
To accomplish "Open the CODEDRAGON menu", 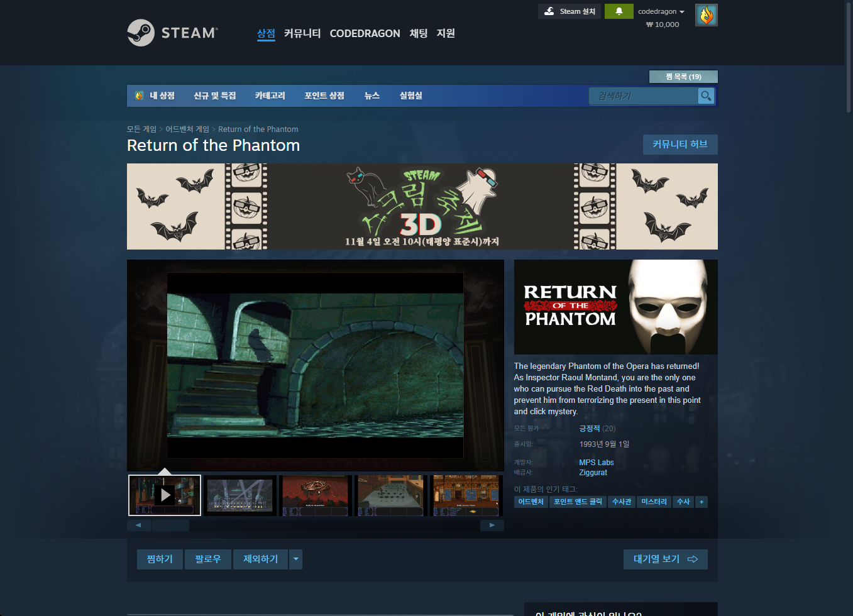I will (365, 33).
